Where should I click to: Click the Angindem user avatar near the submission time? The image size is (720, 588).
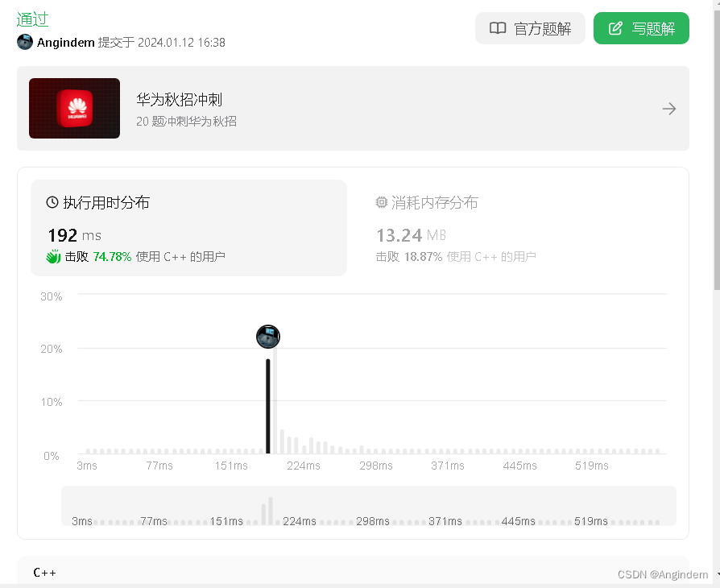pos(25,42)
